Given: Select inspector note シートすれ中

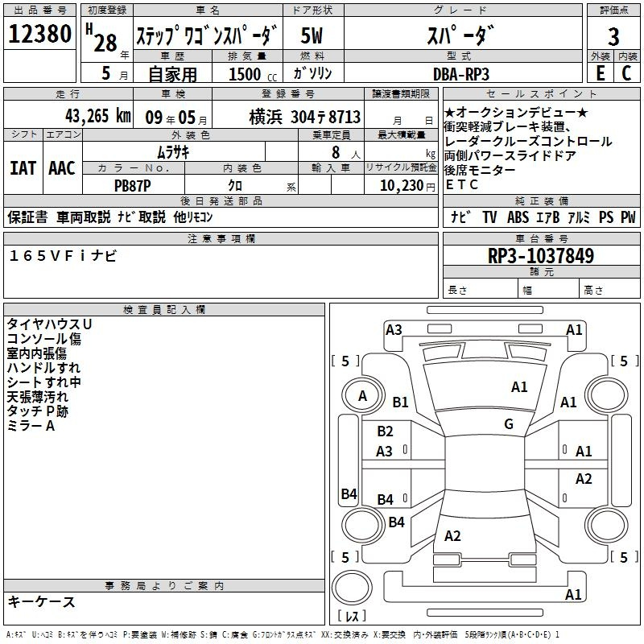Looking at the screenshot, I should (x=44, y=382).
